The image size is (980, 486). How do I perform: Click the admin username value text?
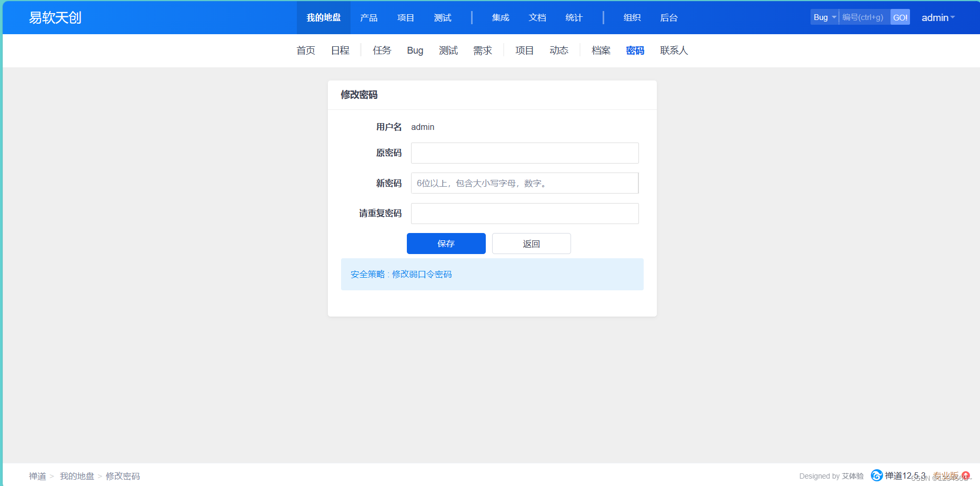[423, 127]
